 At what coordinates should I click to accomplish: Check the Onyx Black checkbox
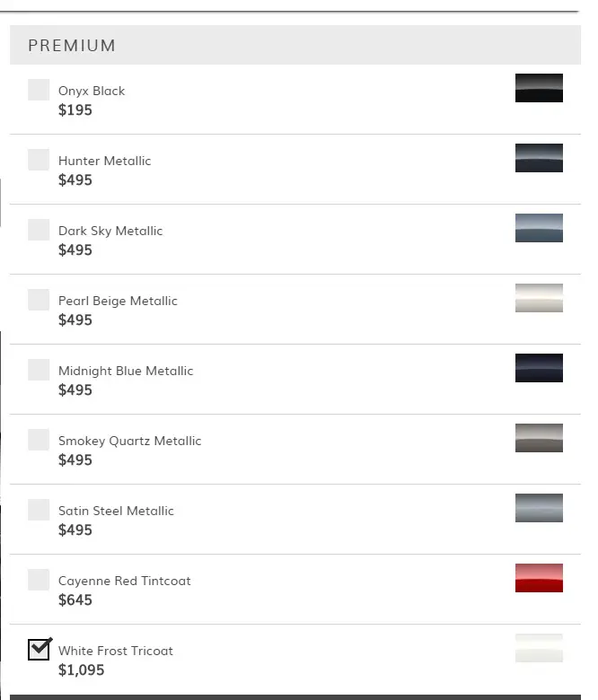(x=39, y=90)
